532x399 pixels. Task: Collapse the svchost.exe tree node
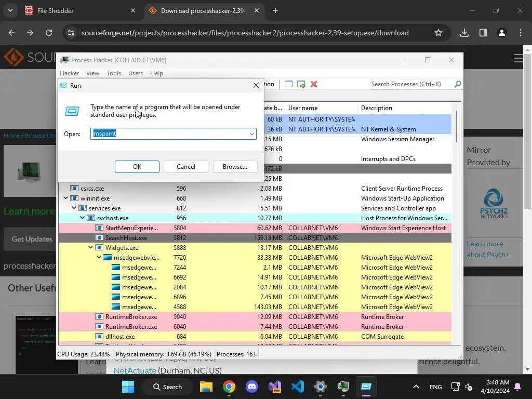[83, 218]
